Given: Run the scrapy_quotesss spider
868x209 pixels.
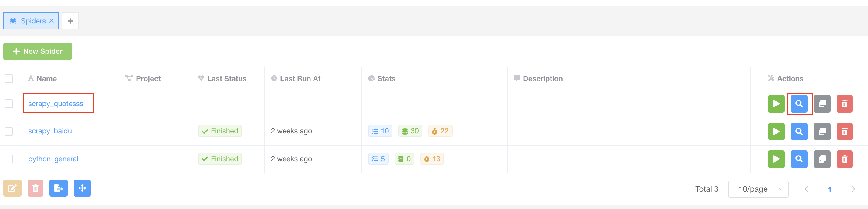Looking at the screenshot, I should (776, 104).
